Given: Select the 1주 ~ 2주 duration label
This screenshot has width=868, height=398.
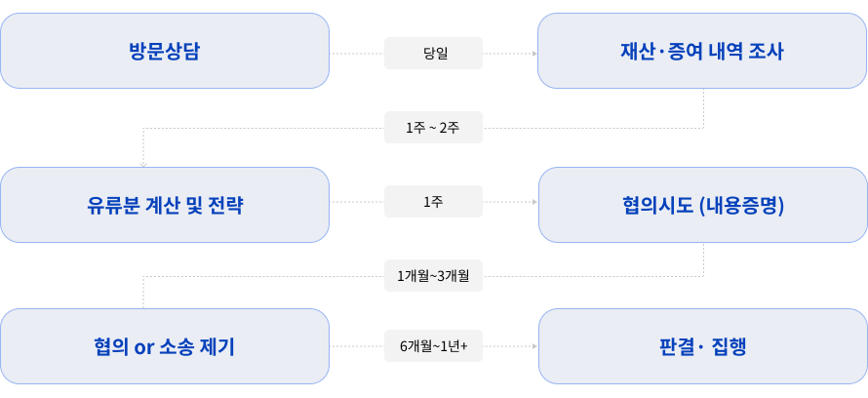Looking at the screenshot, I should pos(433,128).
